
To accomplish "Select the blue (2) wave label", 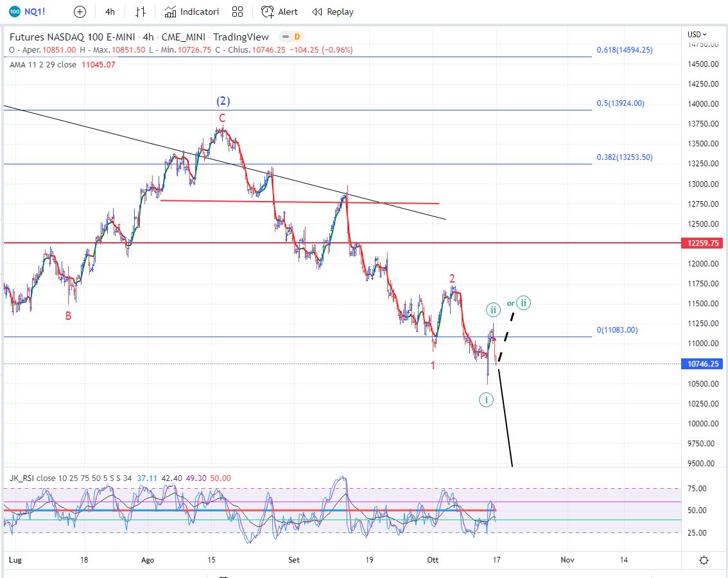I will pos(223,101).
